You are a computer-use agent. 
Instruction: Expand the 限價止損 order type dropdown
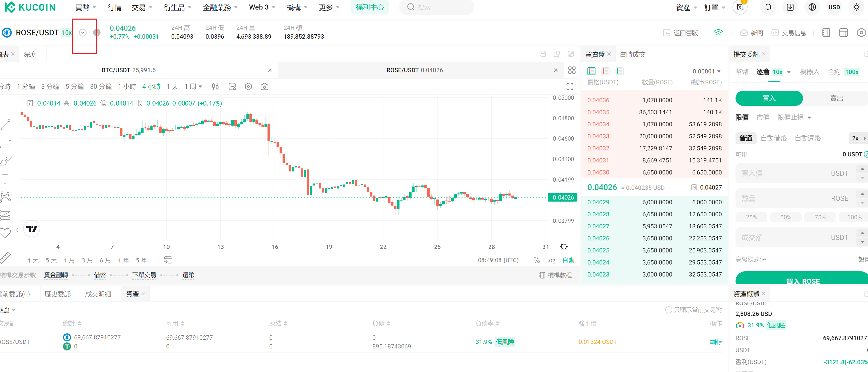coord(794,117)
